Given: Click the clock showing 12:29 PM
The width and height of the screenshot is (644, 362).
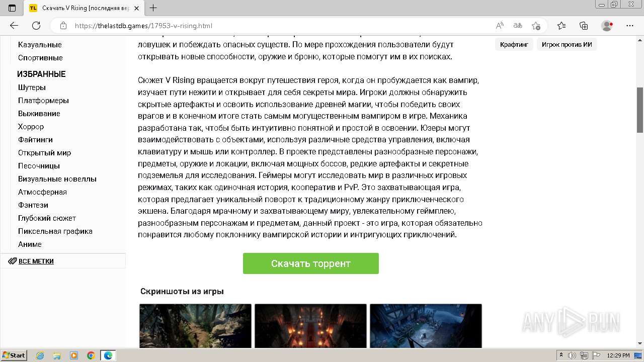Looking at the screenshot, I should pos(618,355).
